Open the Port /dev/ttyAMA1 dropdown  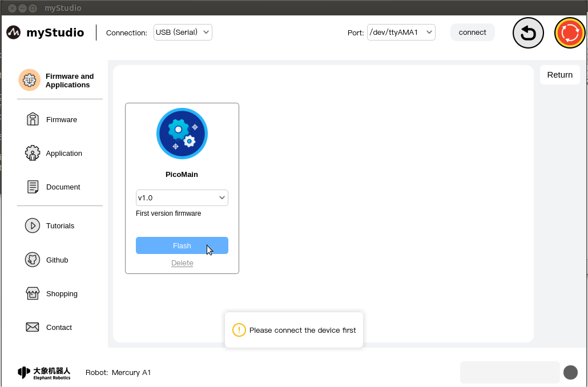pos(401,32)
